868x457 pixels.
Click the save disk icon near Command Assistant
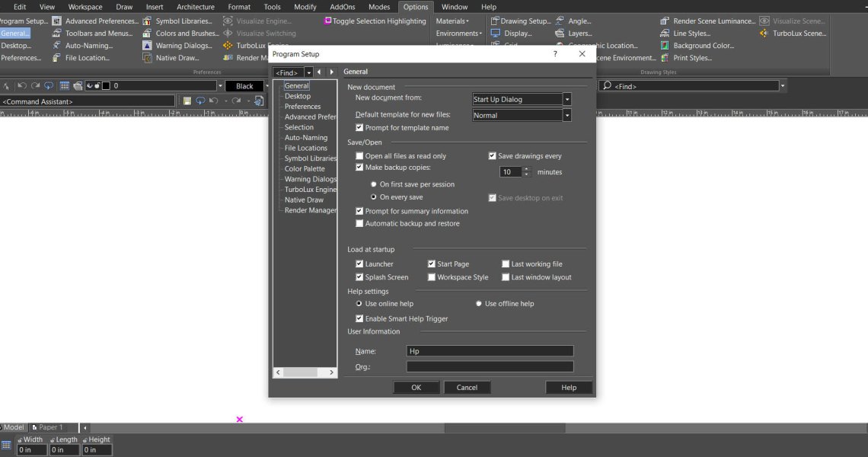(187, 101)
